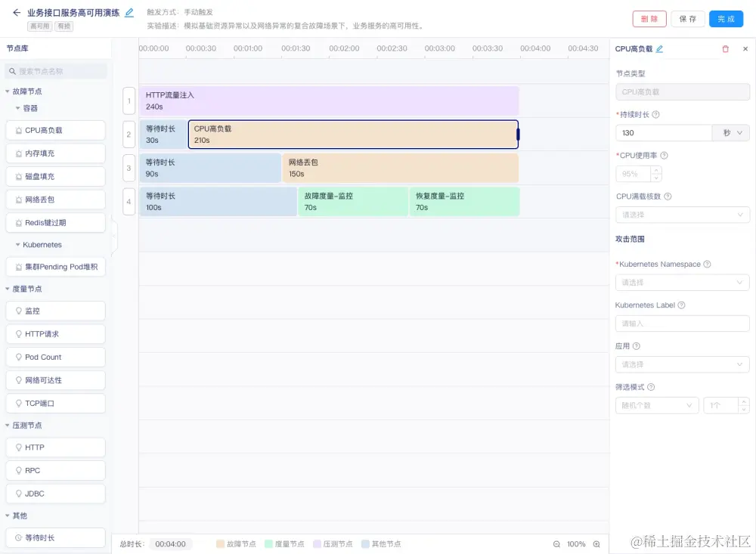Select the HTTP流量注入 240s timeline block
This screenshot has height=554, width=756.
pos(329,101)
